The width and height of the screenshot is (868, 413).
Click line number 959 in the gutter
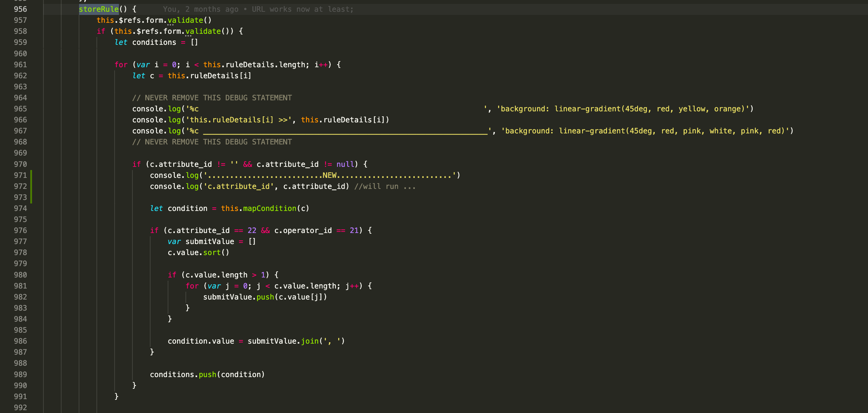click(x=20, y=42)
